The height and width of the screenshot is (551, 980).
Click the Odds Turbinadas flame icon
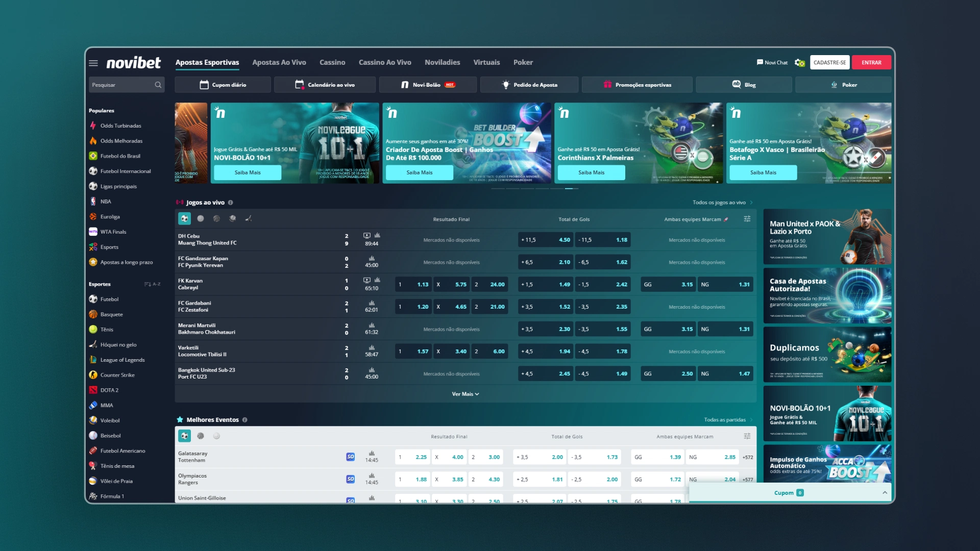93,125
